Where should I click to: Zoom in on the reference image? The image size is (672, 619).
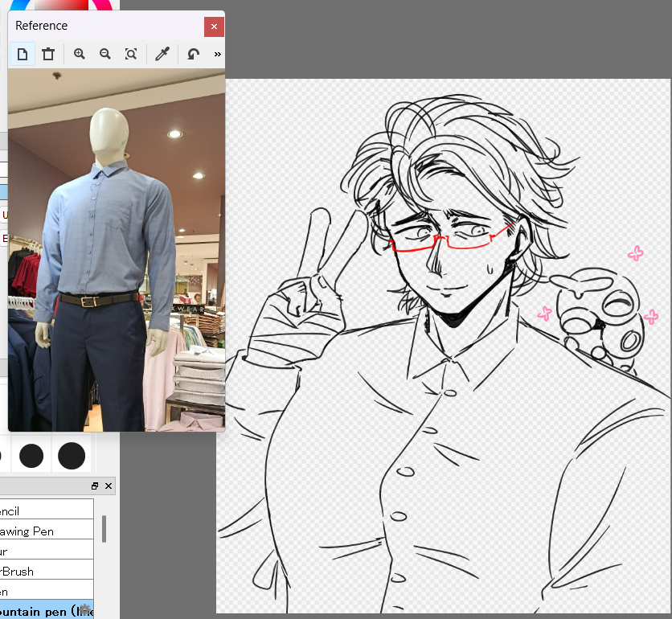pyautogui.click(x=80, y=54)
